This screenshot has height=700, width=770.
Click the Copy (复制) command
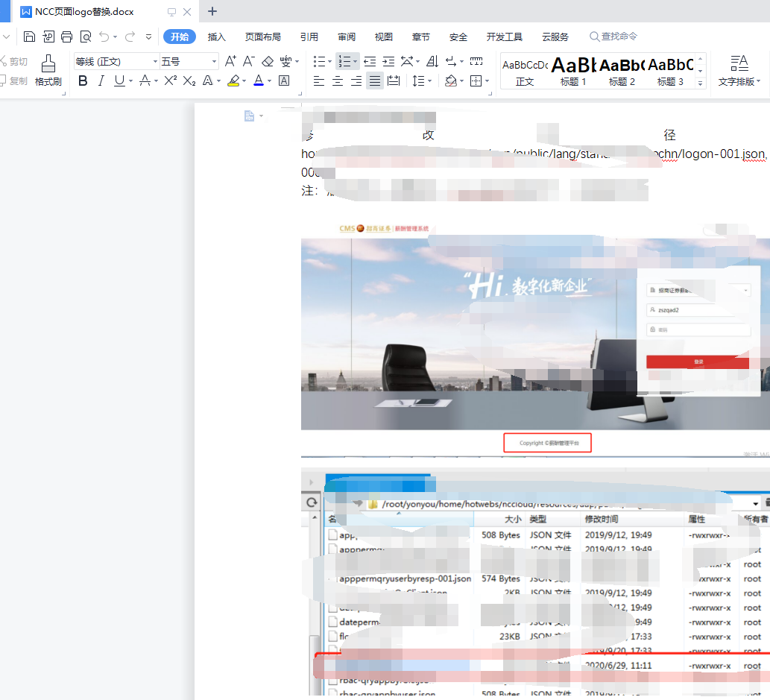(x=13, y=81)
